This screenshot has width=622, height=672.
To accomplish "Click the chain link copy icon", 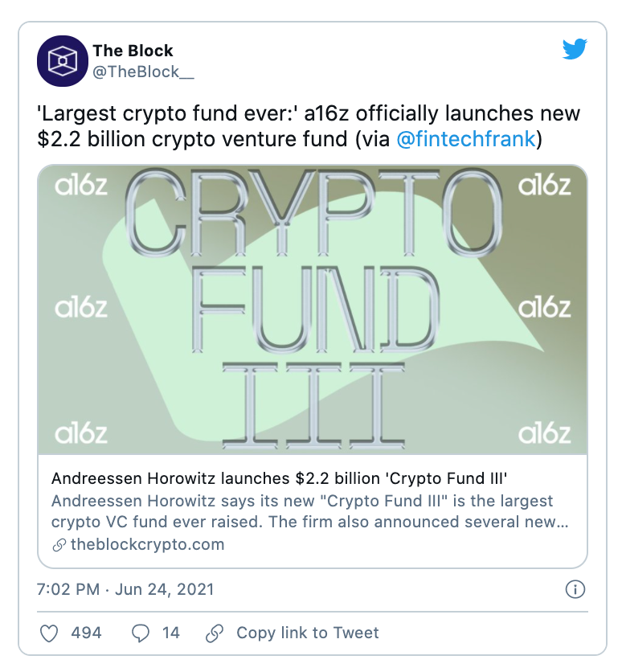I will 215,633.
